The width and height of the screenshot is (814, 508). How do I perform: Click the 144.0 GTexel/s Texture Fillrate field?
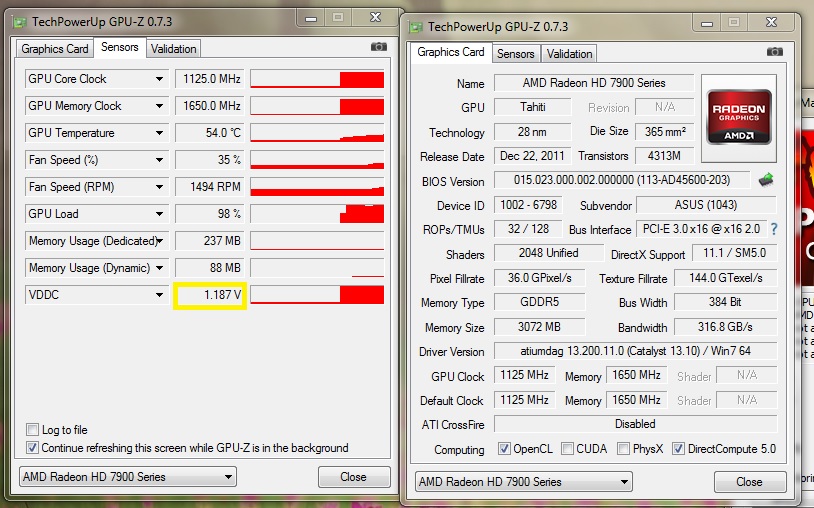tap(725, 278)
